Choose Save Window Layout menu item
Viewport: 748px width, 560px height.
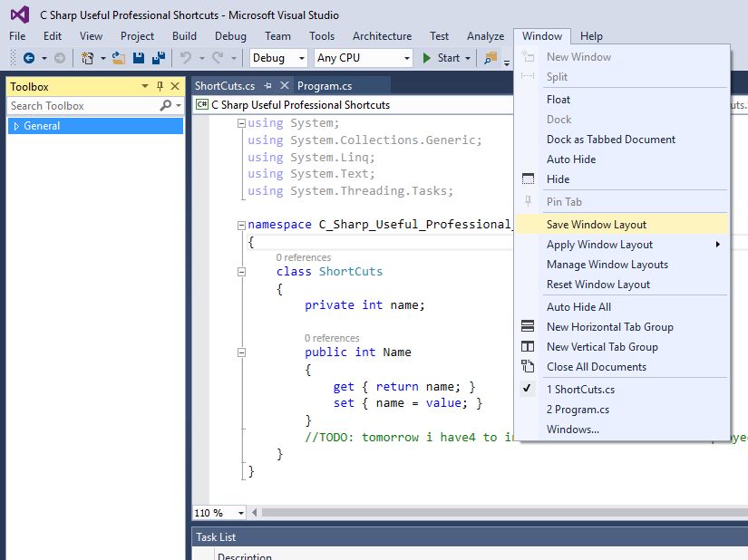click(597, 225)
